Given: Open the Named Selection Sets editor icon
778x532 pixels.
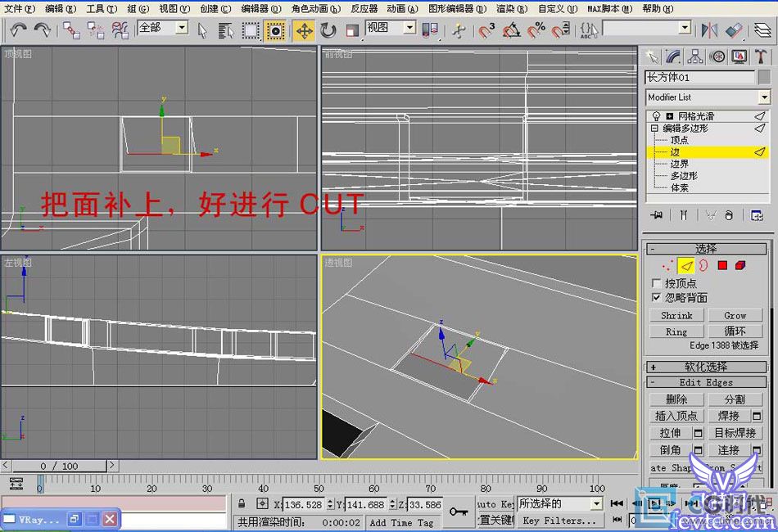Looking at the screenshot, I should point(589,31).
